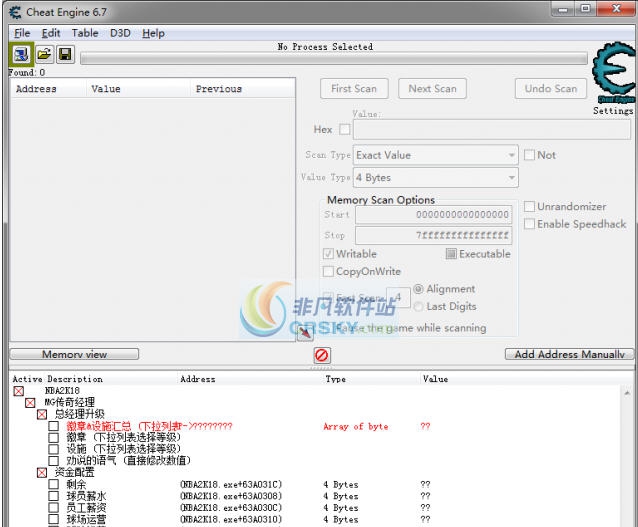Click the Settings label
Viewport: 638px width, 527px height.
point(613,111)
